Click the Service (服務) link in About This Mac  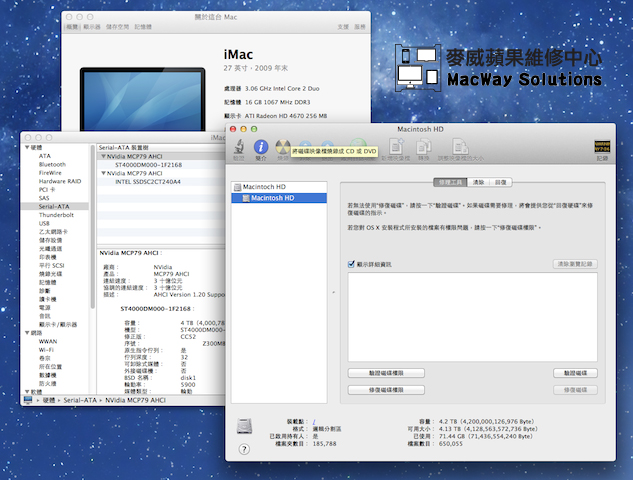[x=360, y=27]
